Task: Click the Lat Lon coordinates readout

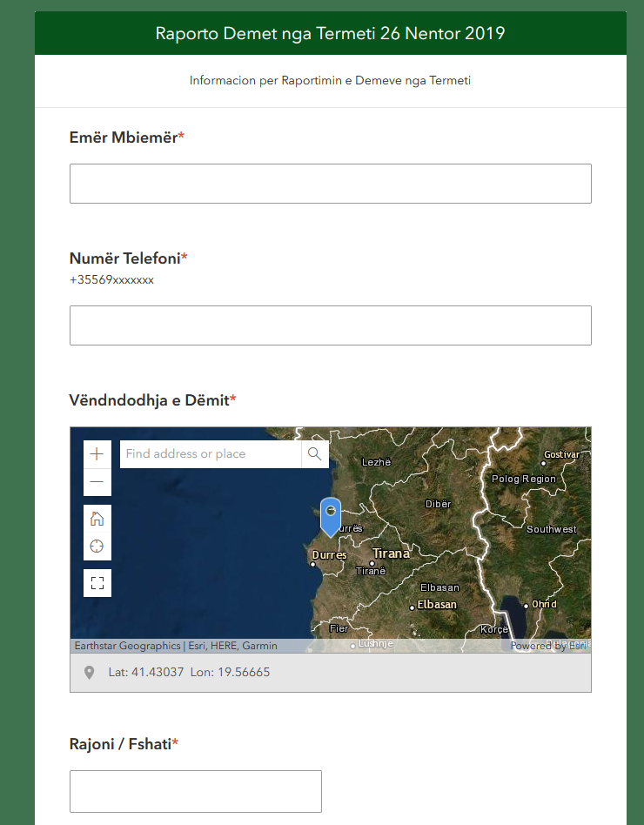Action: [x=189, y=673]
